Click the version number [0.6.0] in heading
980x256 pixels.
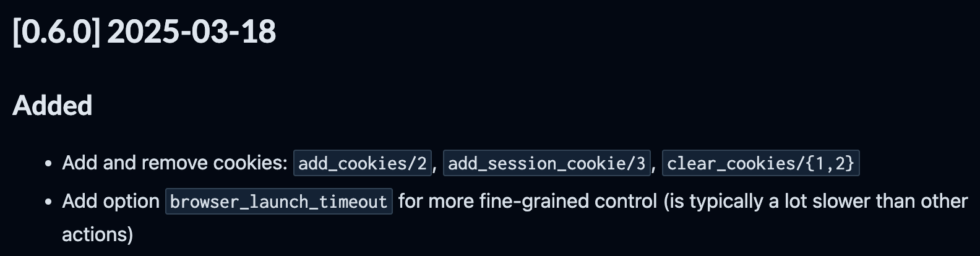pos(56,32)
